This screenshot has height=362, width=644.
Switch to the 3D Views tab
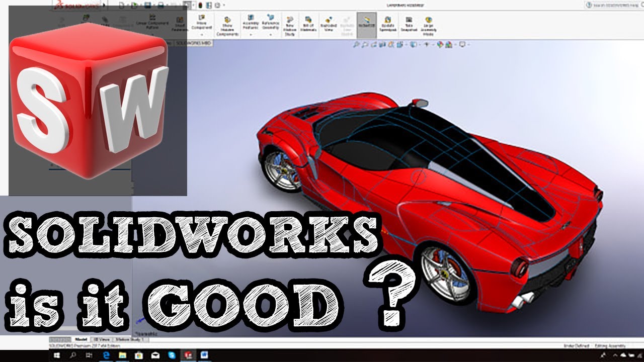(x=102, y=339)
